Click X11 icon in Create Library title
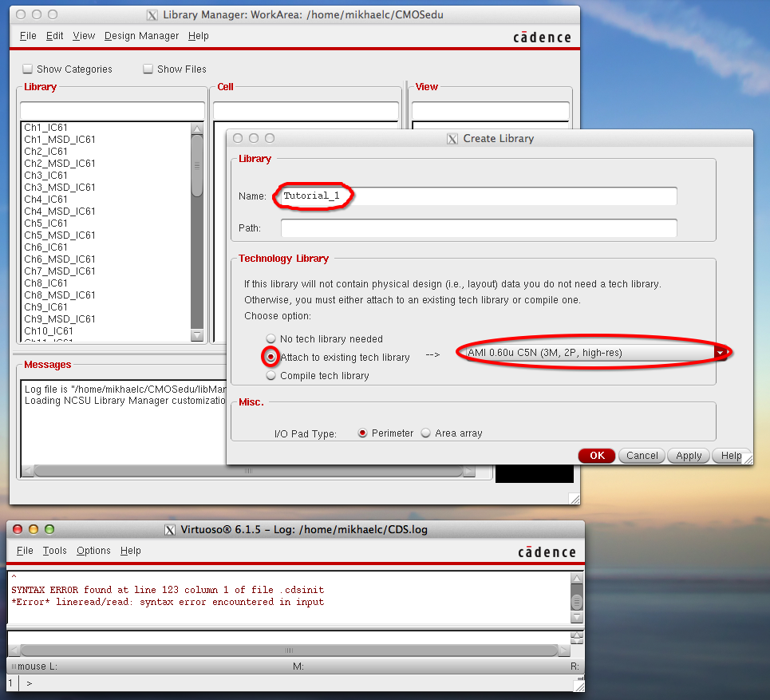770x700 pixels. point(452,139)
